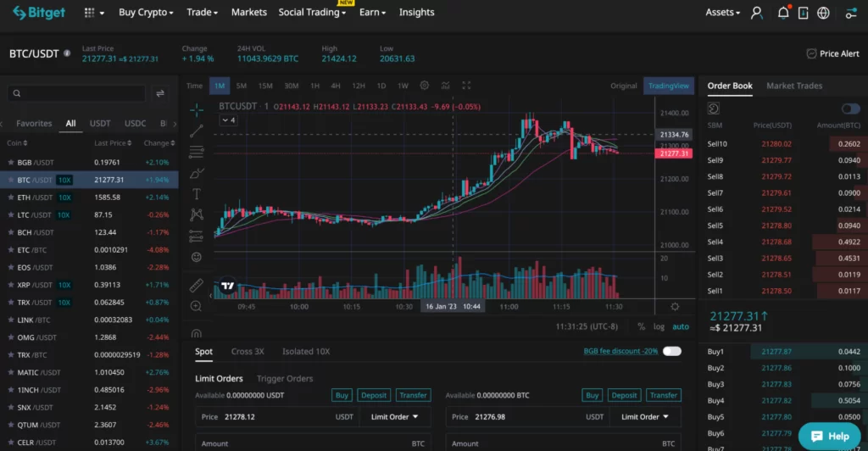This screenshot has width=868, height=451.
Task: Click the USDT Deposit button
Action: pyautogui.click(x=374, y=395)
